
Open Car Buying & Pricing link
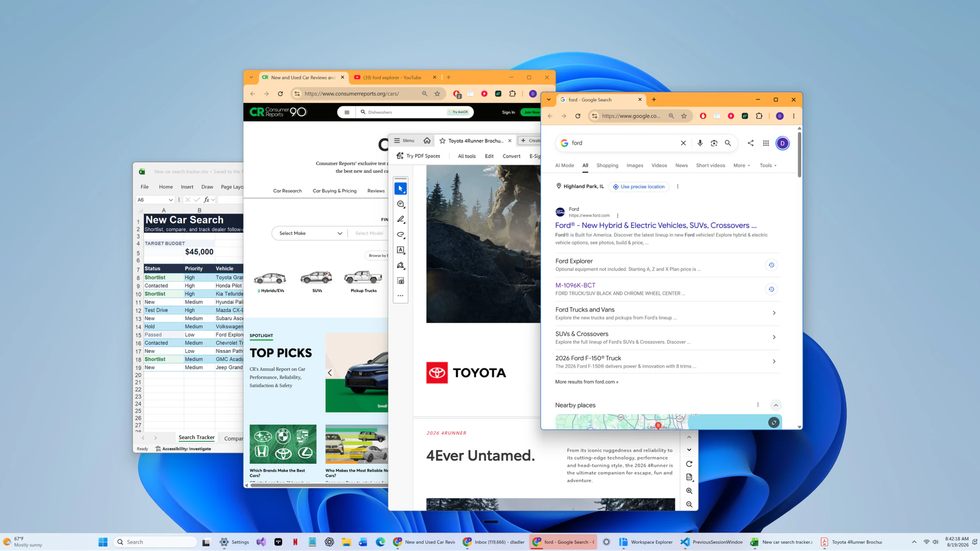pos(334,191)
